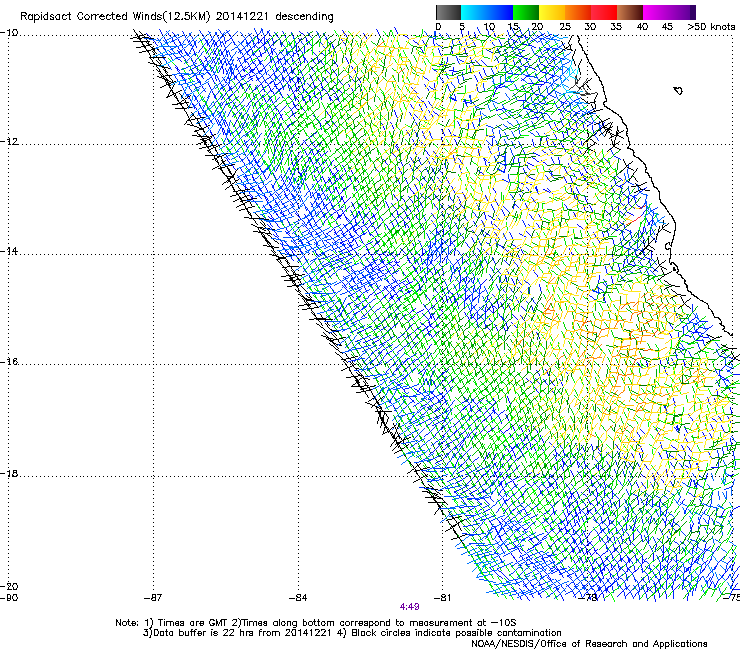The image size is (740, 650).
Task: Click the legend tick label '25'
Action: click(x=564, y=27)
